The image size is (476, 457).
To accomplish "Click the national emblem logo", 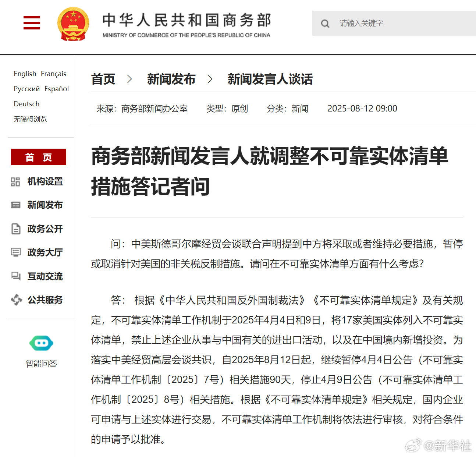I will tap(73, 24).
